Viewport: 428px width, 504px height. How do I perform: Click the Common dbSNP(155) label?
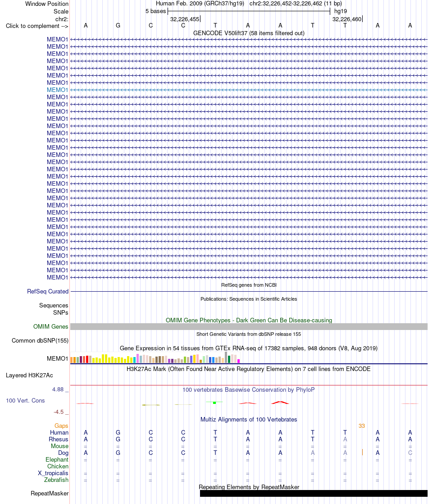tap(40, 341)
